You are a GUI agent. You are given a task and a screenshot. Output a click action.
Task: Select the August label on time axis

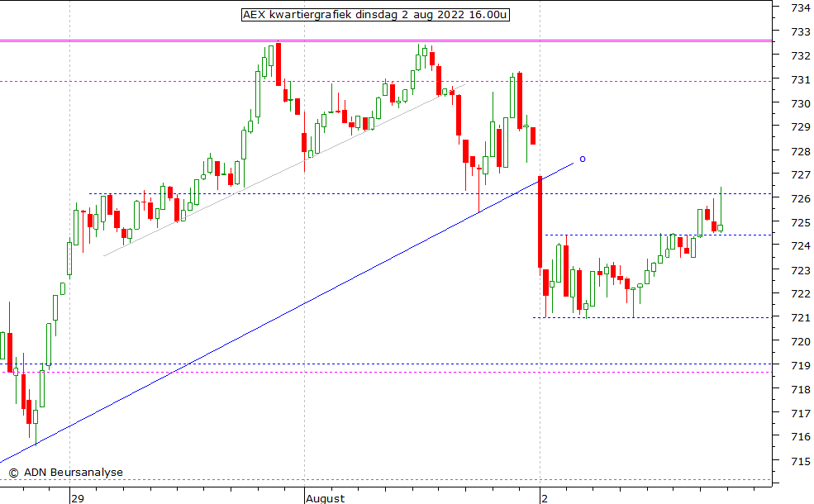[x=325, y=498]
